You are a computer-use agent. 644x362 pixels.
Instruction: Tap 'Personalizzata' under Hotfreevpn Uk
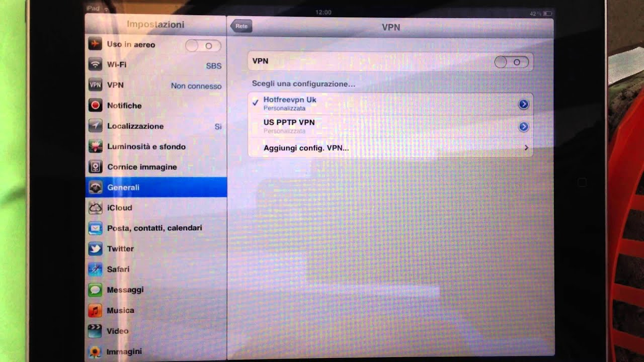pos(284,108)
